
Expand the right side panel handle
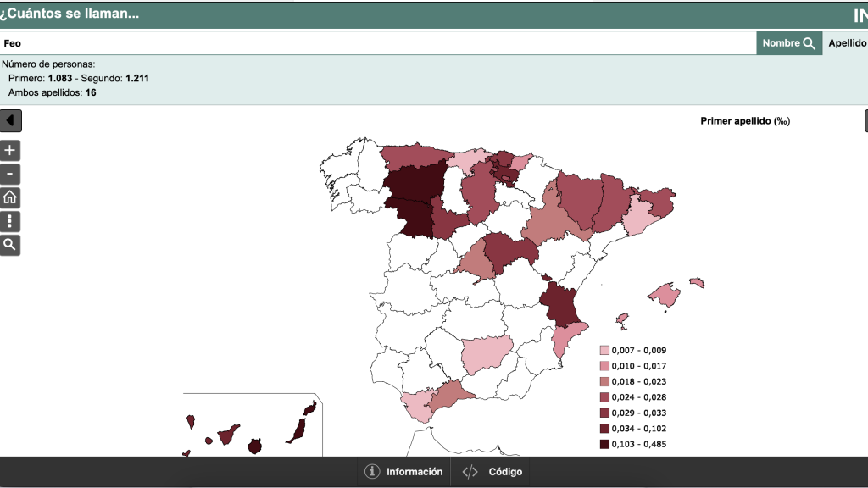click(x=865, y=121)
